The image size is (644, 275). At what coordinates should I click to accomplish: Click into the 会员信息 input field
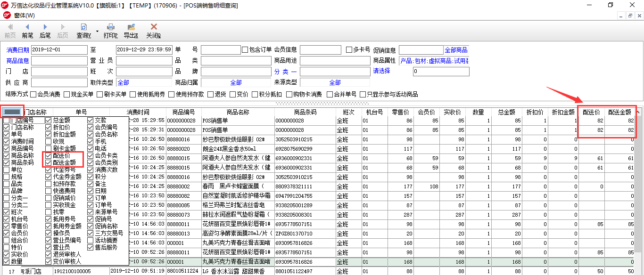pos(321,50)
